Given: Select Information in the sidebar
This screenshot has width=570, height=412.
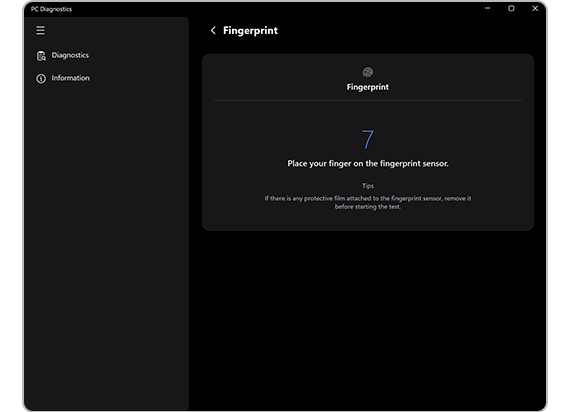Looking at the screenshot, I should pos(71,78).
